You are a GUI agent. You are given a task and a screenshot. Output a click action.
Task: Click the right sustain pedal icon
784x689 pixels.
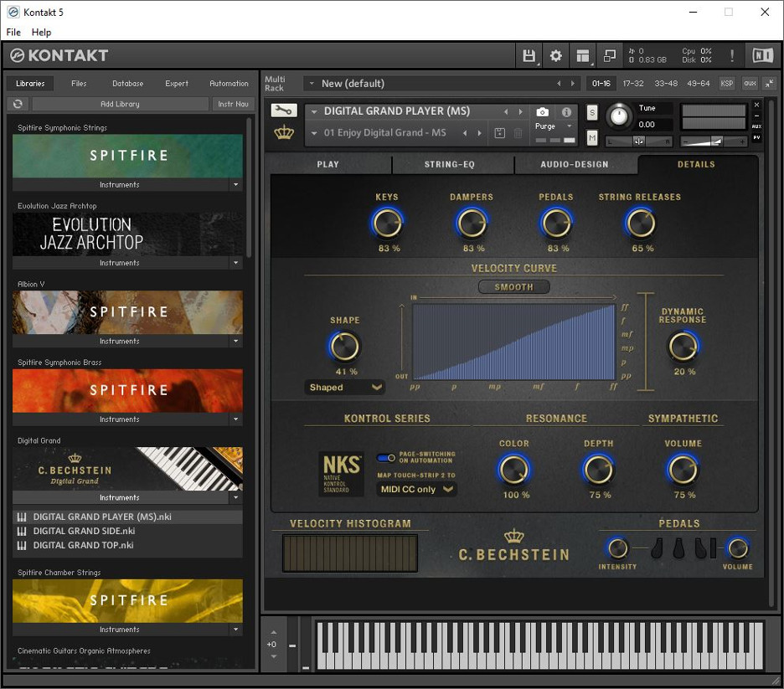pyautogui.click(x=700, y=548)
